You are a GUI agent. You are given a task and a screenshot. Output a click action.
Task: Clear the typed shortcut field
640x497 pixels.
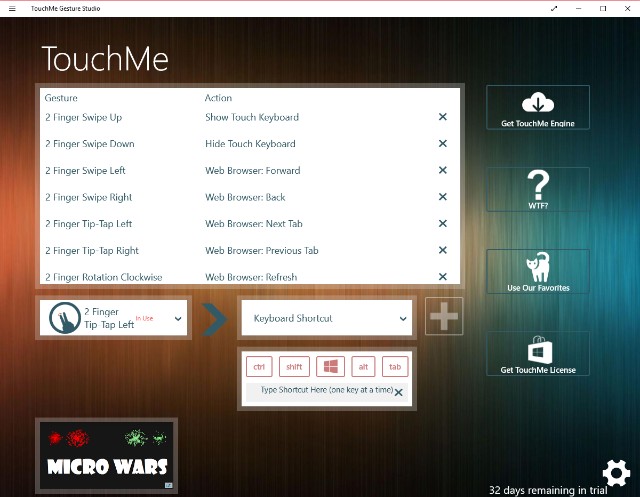click(399, 393)
